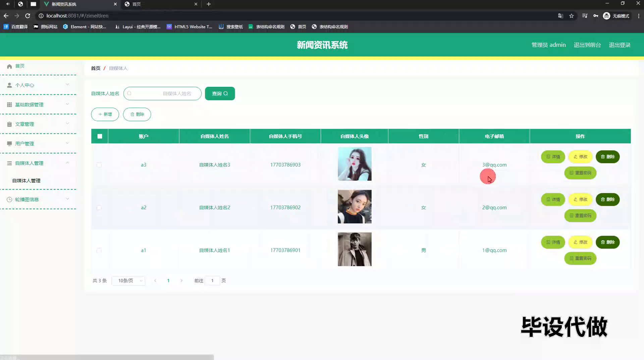Open the HTML5 Website bookmark
644x360 pixels.
click(x=190, y=27)
